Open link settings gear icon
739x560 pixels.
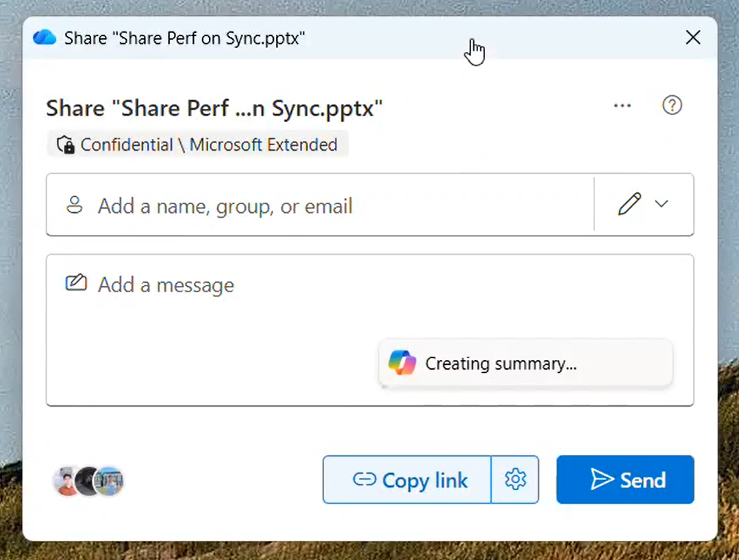(515, 479)
